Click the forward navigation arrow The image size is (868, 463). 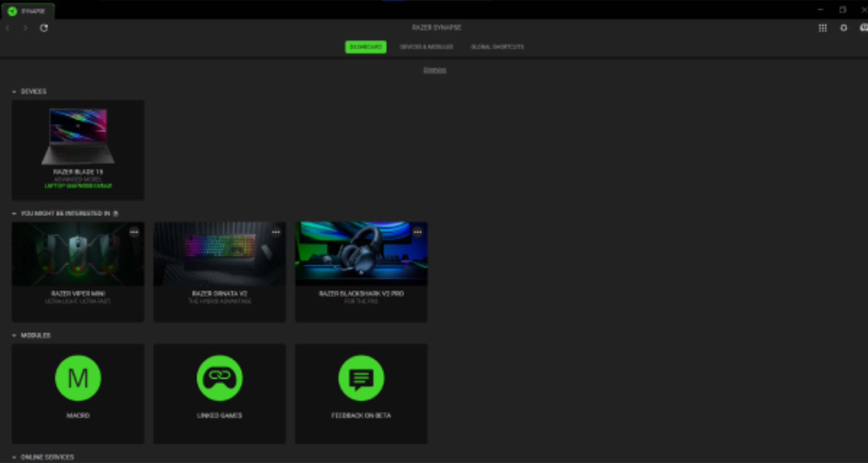25,28
